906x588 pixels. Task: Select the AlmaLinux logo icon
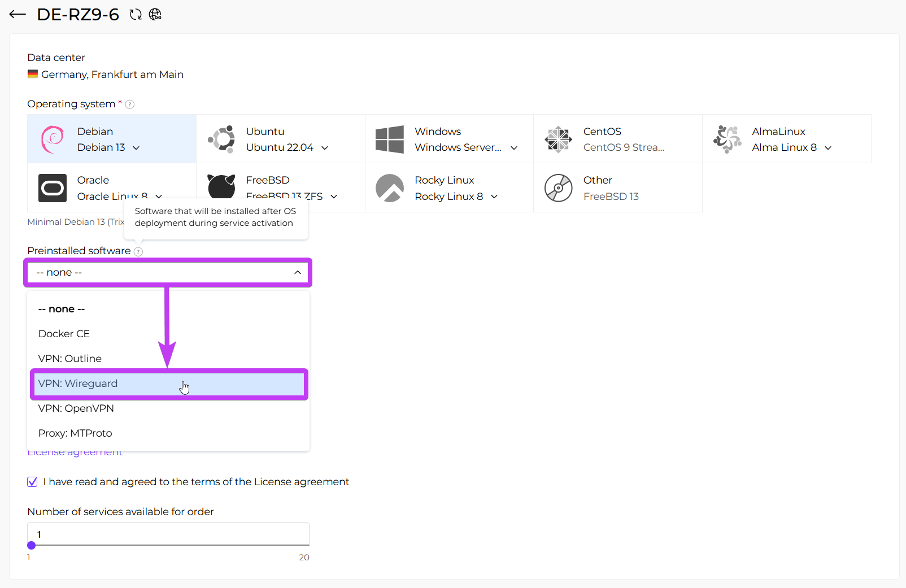(x=728, y=139)
